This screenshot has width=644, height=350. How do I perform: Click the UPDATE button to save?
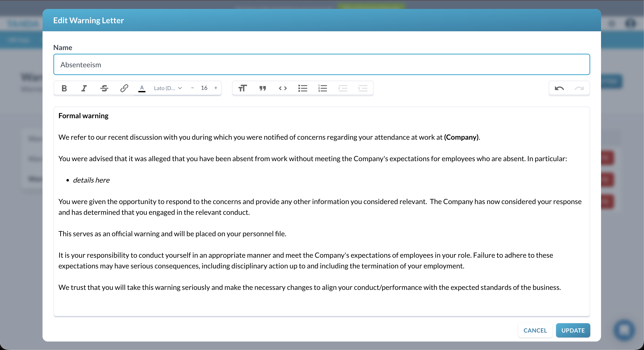pyautogui.click(x=573, y=330)
